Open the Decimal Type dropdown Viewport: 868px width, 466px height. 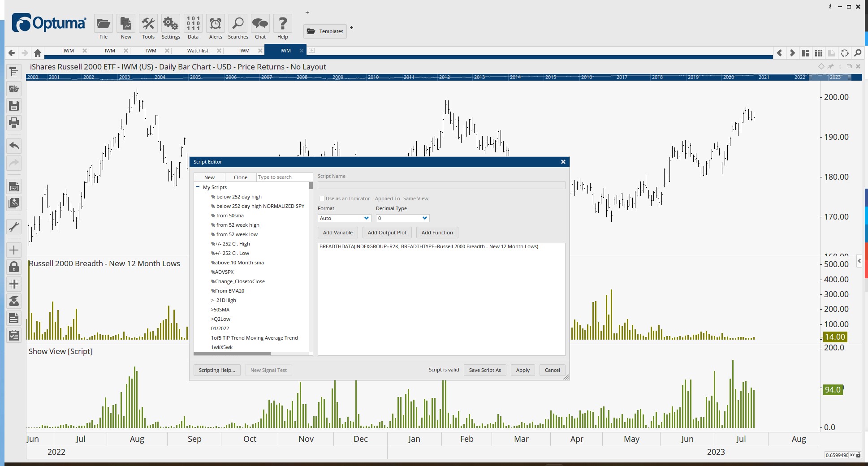click(x=402, y=218)
